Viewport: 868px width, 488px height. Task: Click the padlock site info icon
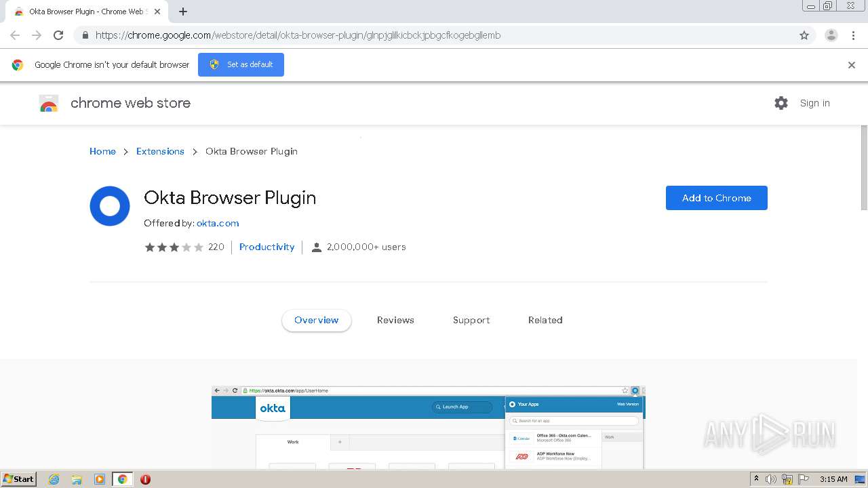(x=85, y=35)
